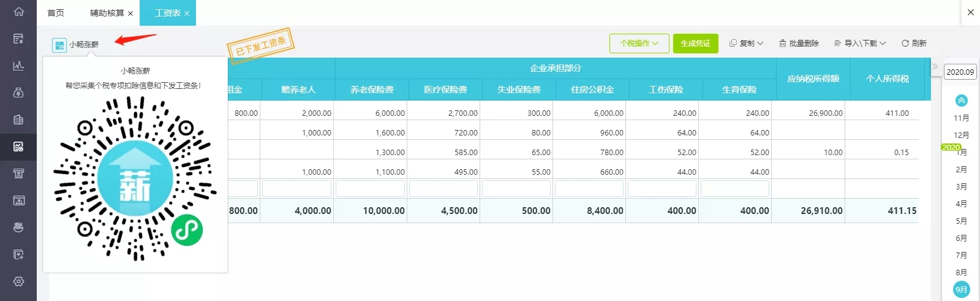This screenshot has height=301, width=980.
Task: Click the empty input under 养老保险费
Action: pyautogui.click(x=370, y=188)
